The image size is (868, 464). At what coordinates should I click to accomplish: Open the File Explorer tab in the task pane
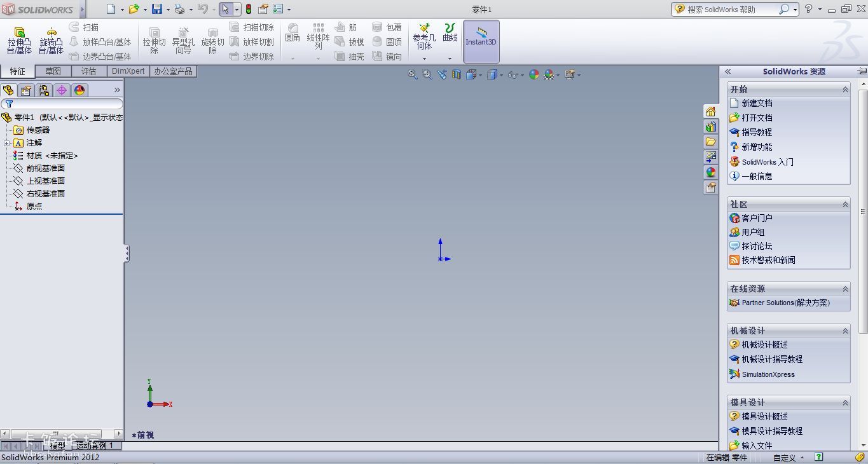711,142
